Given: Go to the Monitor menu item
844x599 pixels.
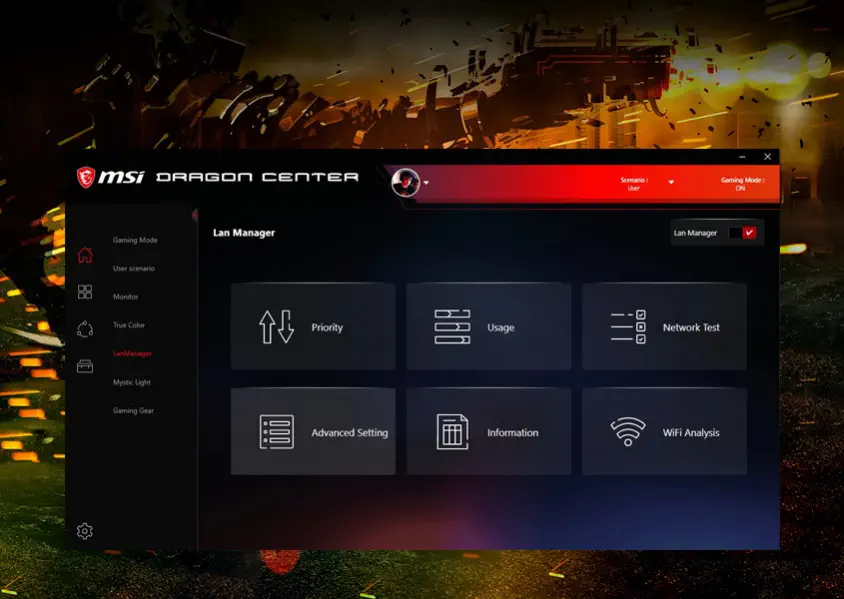Looking at the screenshot, I should 125,297.
